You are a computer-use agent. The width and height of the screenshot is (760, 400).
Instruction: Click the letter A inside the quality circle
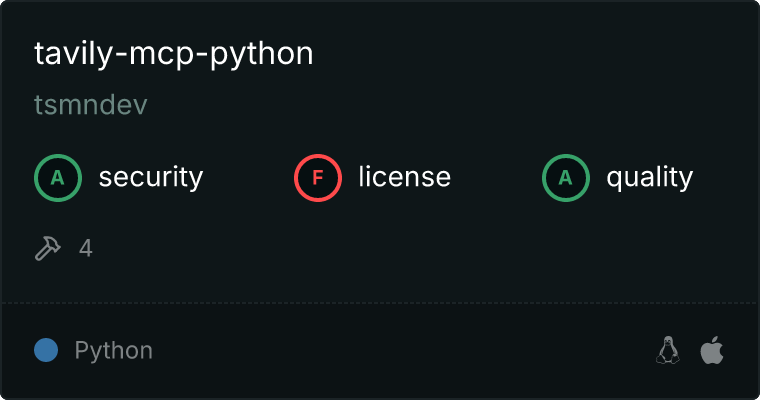(x=566, y=178)
